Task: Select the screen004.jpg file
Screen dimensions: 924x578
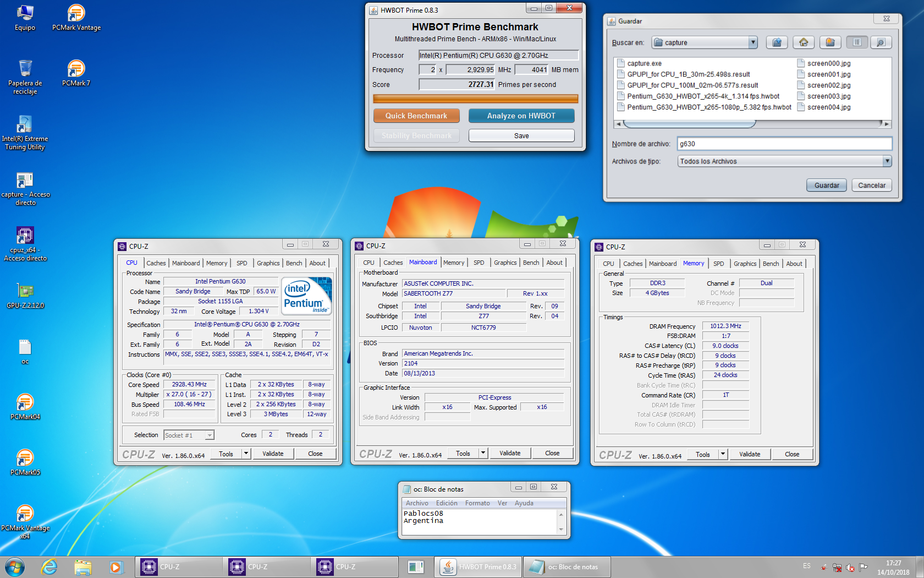Action: (x=824, y=107)
